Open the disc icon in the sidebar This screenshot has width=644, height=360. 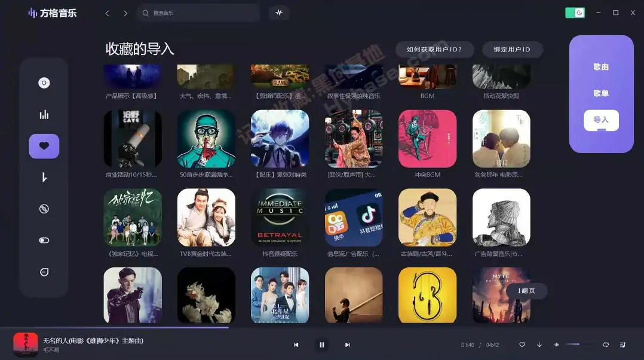pos(44,83)
